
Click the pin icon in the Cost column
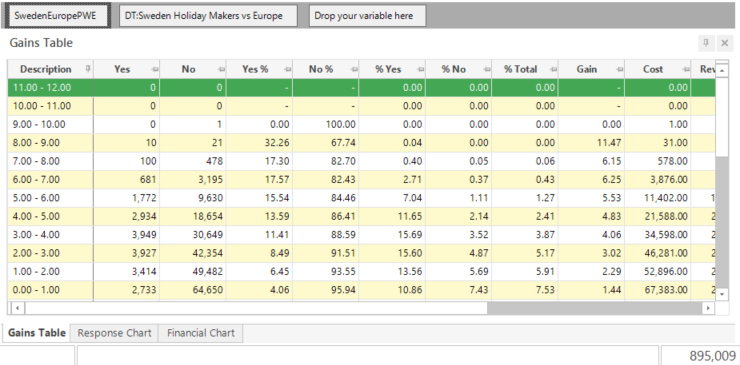coord(686,69)
